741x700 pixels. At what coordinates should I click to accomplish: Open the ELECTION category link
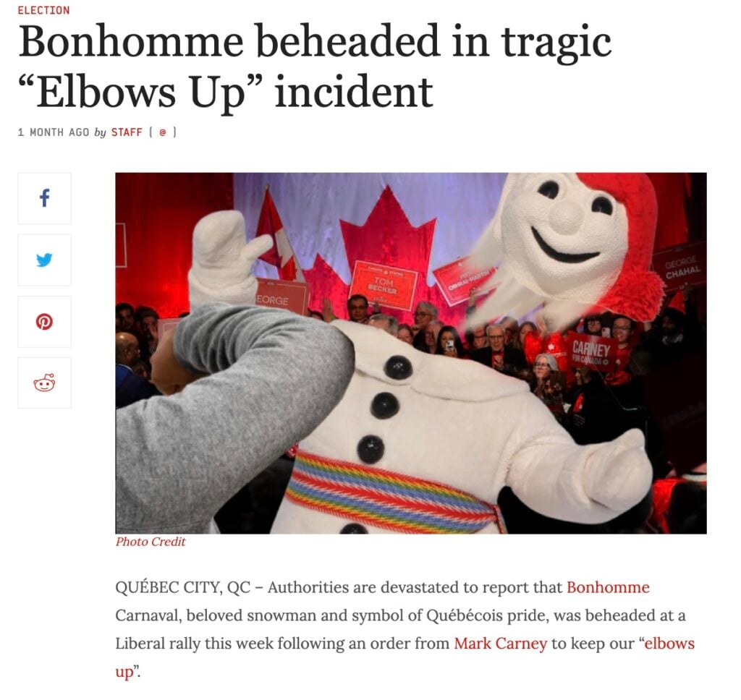(x=43, y=10)
